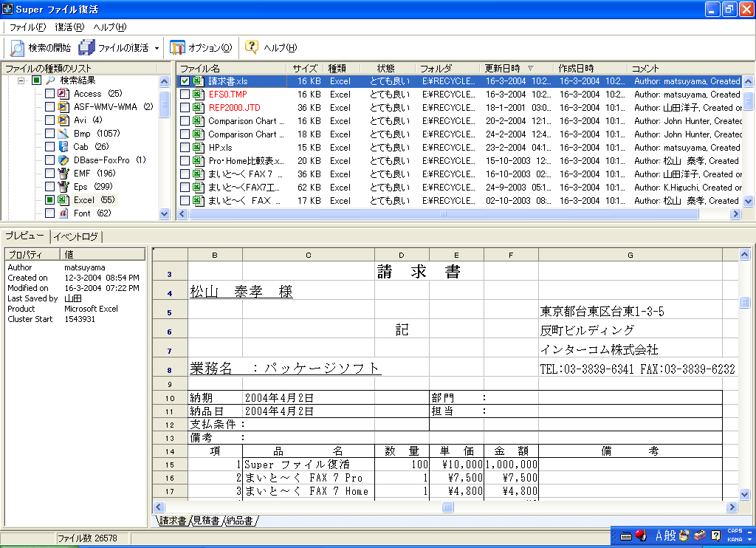Toggle the 検索結果 root checkbox
This screenshot has height=548, width=756.
coord(37,80)
